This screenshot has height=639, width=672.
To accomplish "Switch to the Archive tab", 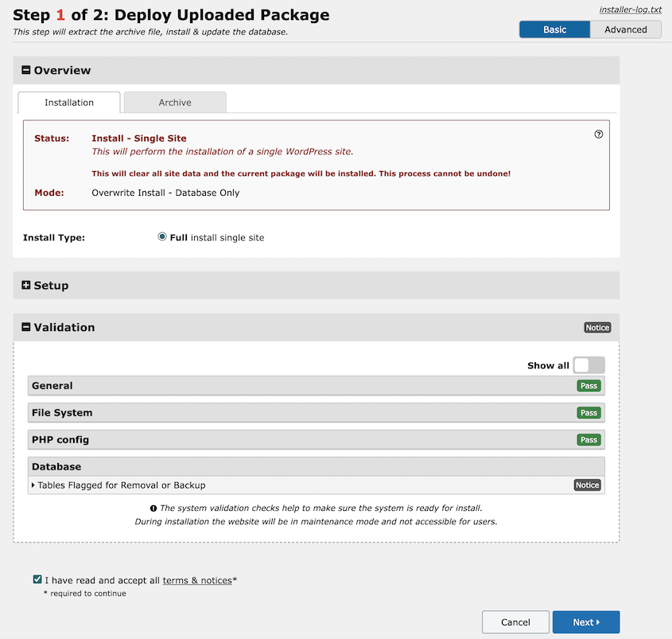I will [175, 103].
